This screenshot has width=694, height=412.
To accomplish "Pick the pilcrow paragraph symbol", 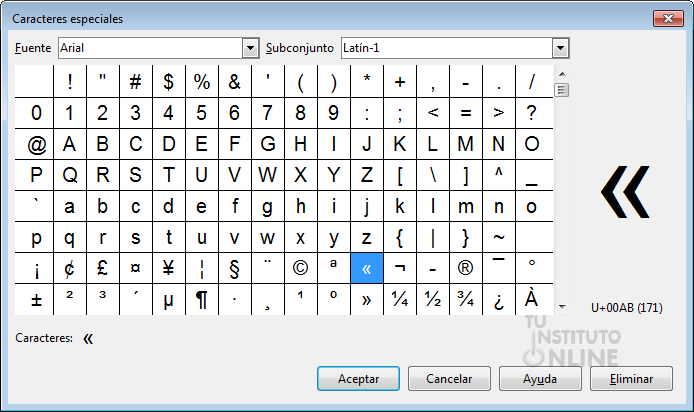I will [201, 300].
